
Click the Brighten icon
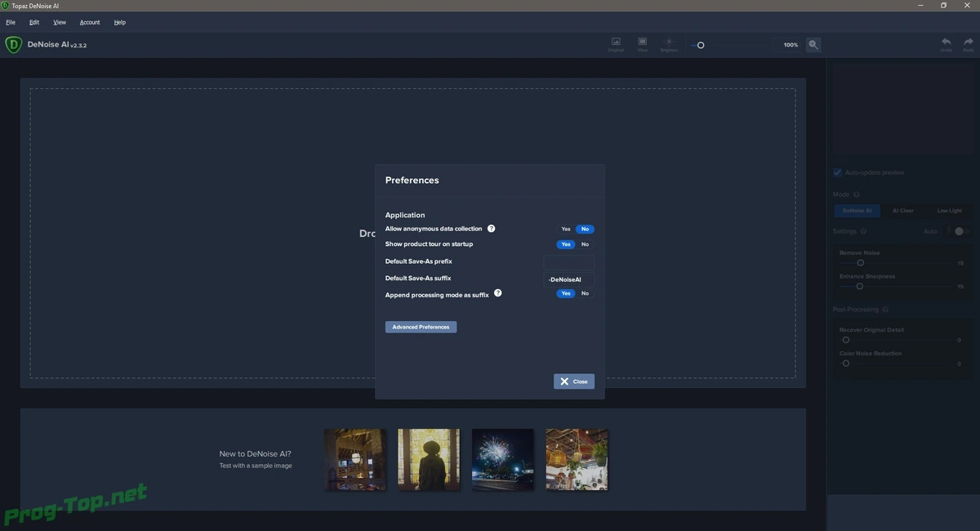(x=669, y=42)
